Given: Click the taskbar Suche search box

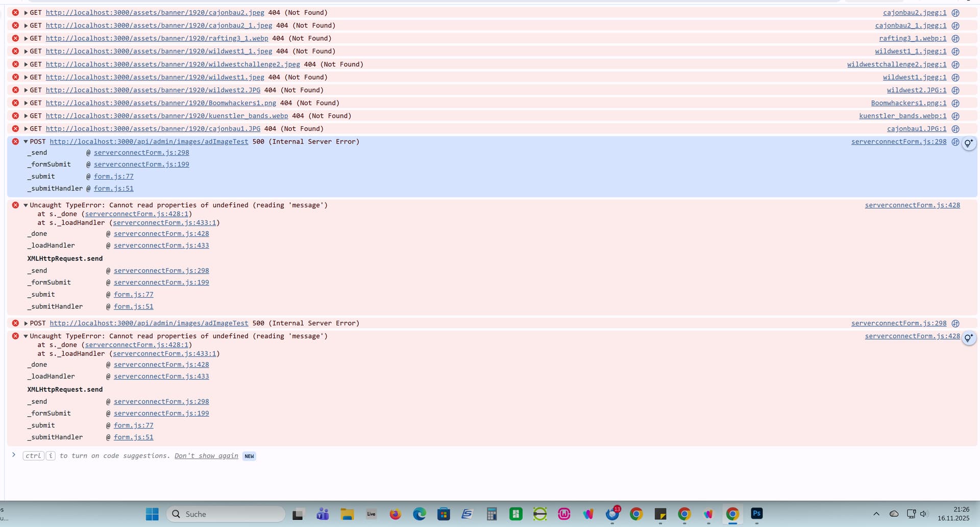Looking at the screenshot, I should [x=226, y=514].
